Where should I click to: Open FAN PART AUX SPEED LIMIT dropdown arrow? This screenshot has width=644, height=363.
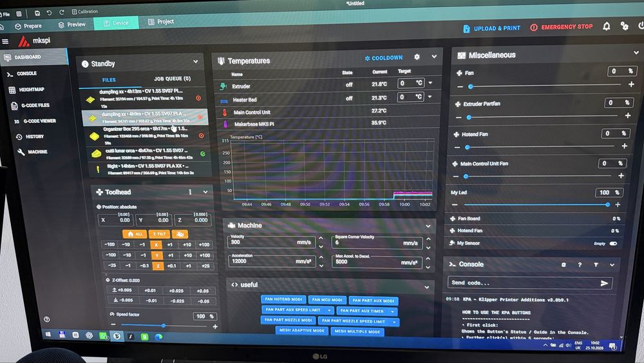point(329,310)
